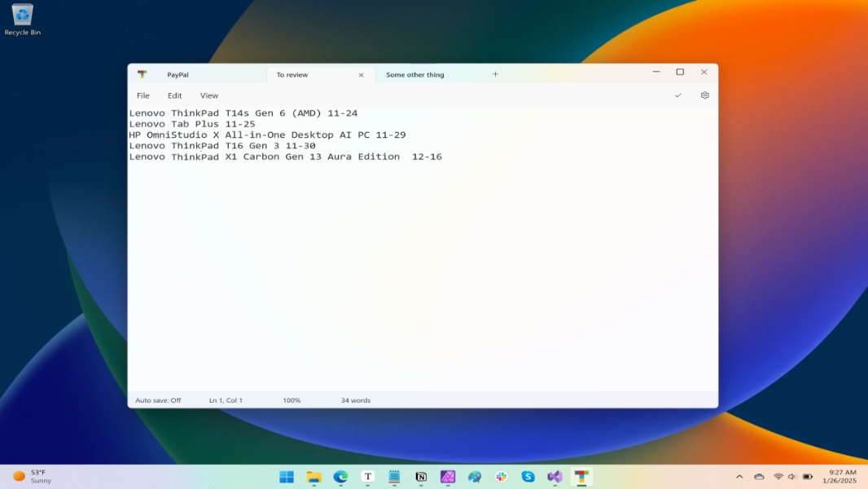
Task: Open Notion from the taskbar
Action: tap(421, 477)
